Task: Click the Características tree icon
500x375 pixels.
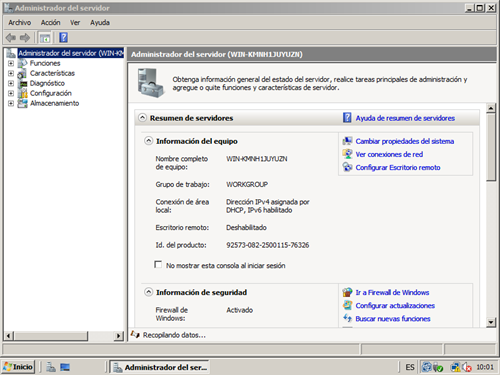Action: pyautogui.click(x=22, y=73)
